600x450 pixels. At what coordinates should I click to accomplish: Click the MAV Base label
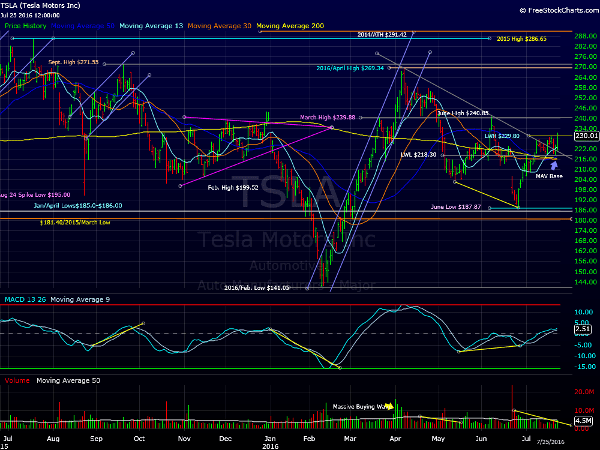click(x=549, y=176)
